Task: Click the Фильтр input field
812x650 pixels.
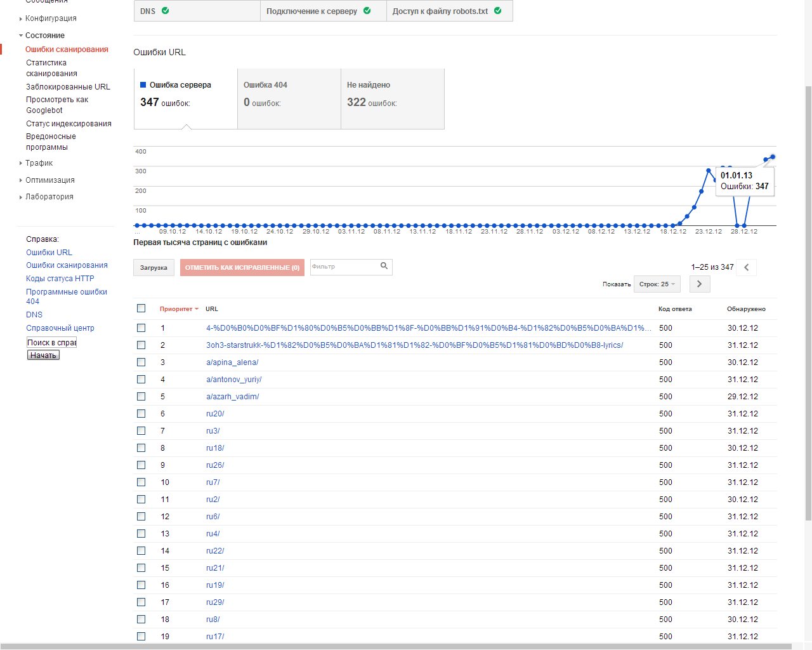Action: point(344,267)
